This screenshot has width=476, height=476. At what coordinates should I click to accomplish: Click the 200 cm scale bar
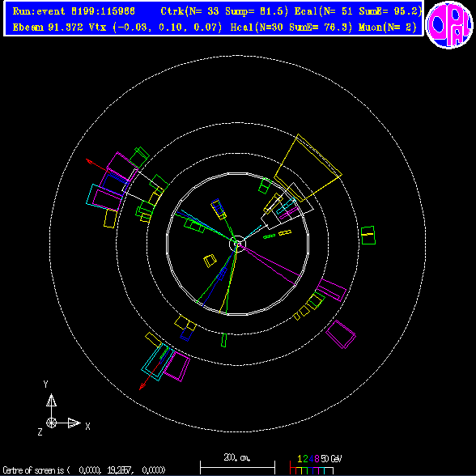click(x=237, y=468)
